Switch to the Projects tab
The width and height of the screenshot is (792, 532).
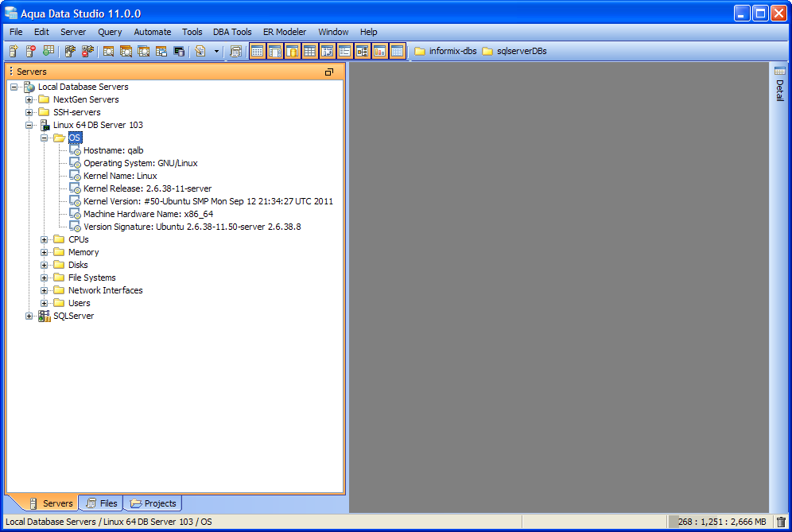[x=153, y=503]
